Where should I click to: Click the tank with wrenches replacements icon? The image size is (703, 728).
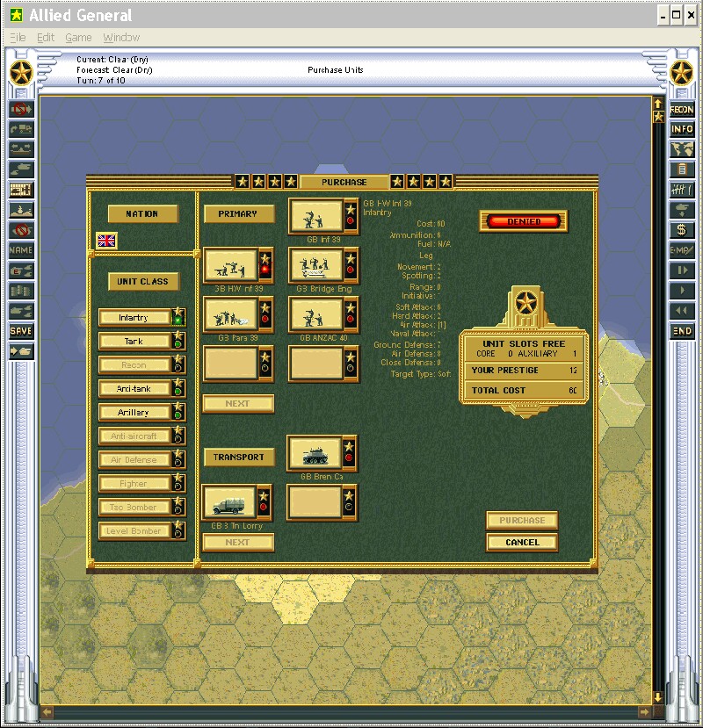pos(21,311)
